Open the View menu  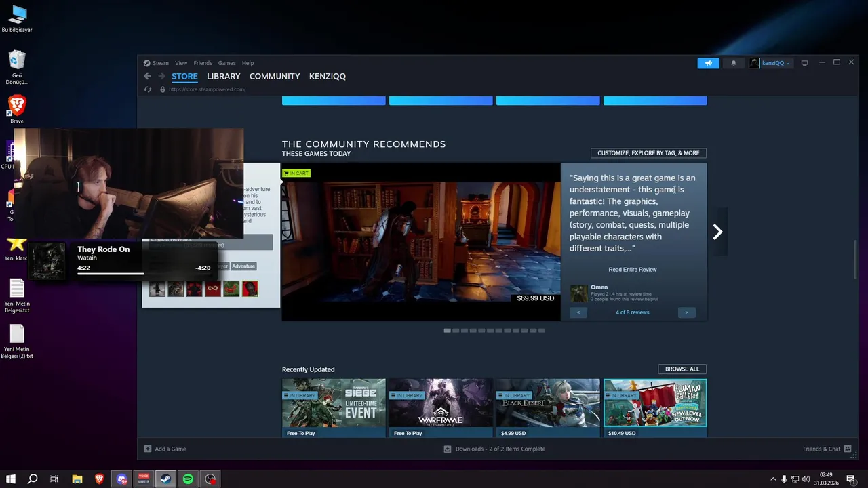point(181,63)
